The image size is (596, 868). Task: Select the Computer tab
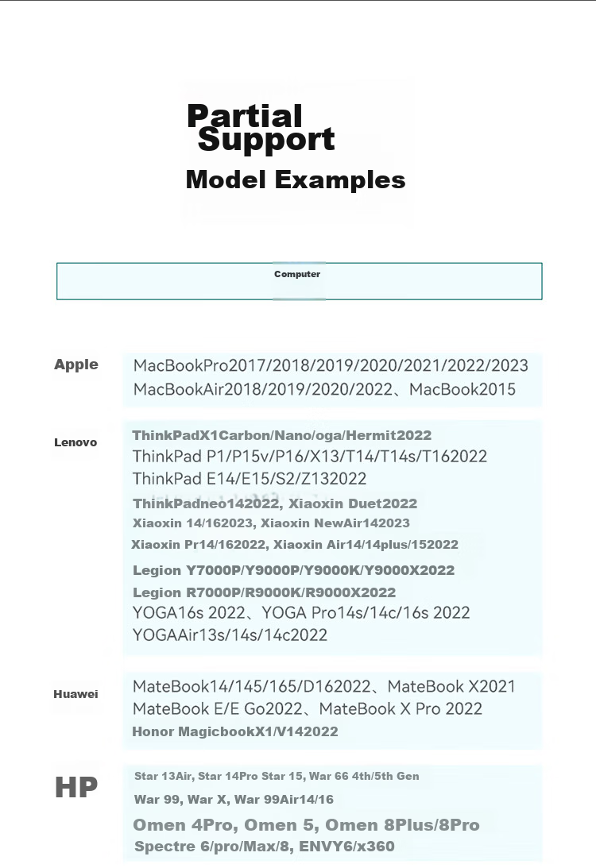[x=299, y=281]
